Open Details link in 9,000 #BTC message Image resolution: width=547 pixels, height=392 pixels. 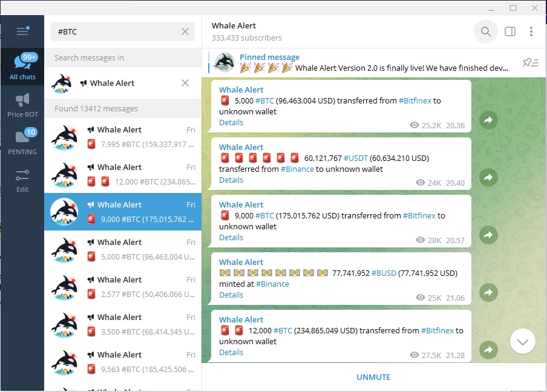pos(231,238)
